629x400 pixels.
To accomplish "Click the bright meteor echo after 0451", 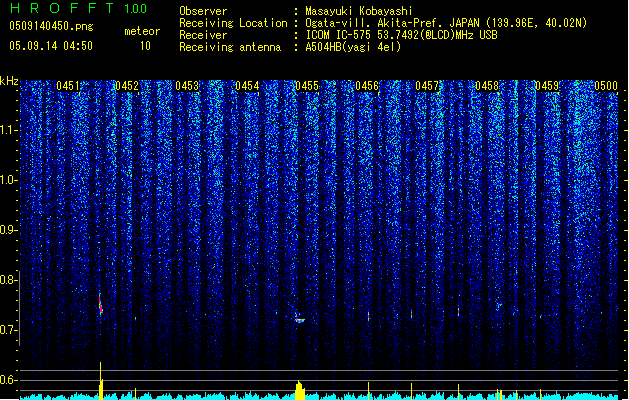I will pos(101,304).
